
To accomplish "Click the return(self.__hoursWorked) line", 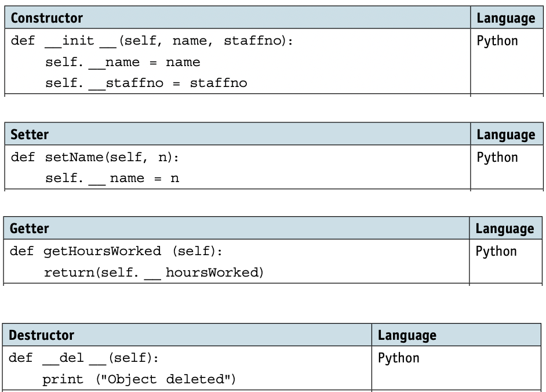I will (x=154, y=273).
